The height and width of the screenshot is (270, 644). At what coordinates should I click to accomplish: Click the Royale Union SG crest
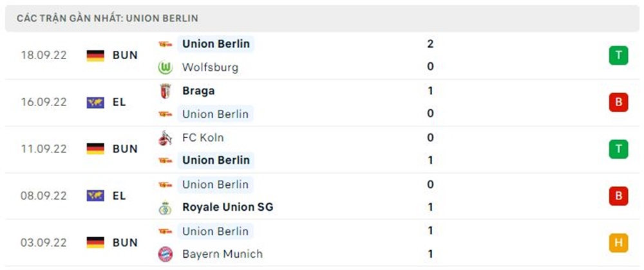tap(166, 208)
